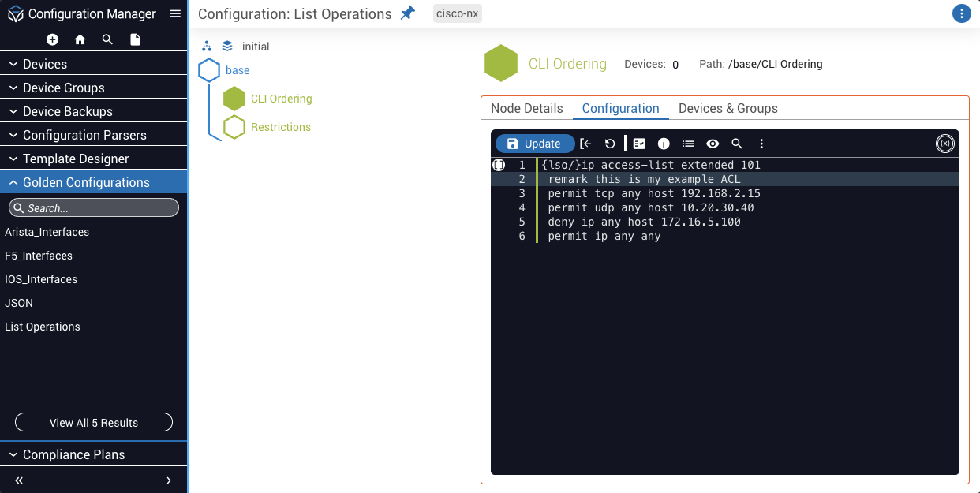Viewport: 980px width, 493px height.
Task: Toggle the sidebar hamburger menu
Action: (x=175, y=13)
